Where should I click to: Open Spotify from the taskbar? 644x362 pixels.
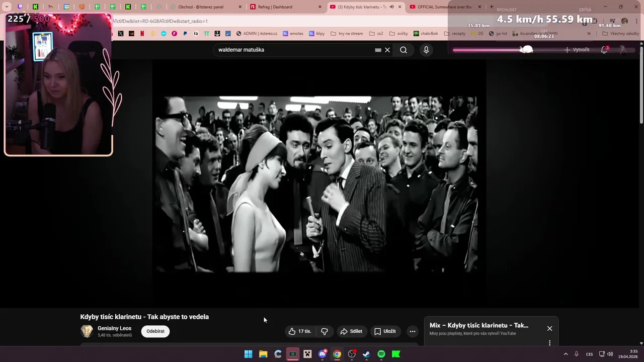[x=381, y=354]
